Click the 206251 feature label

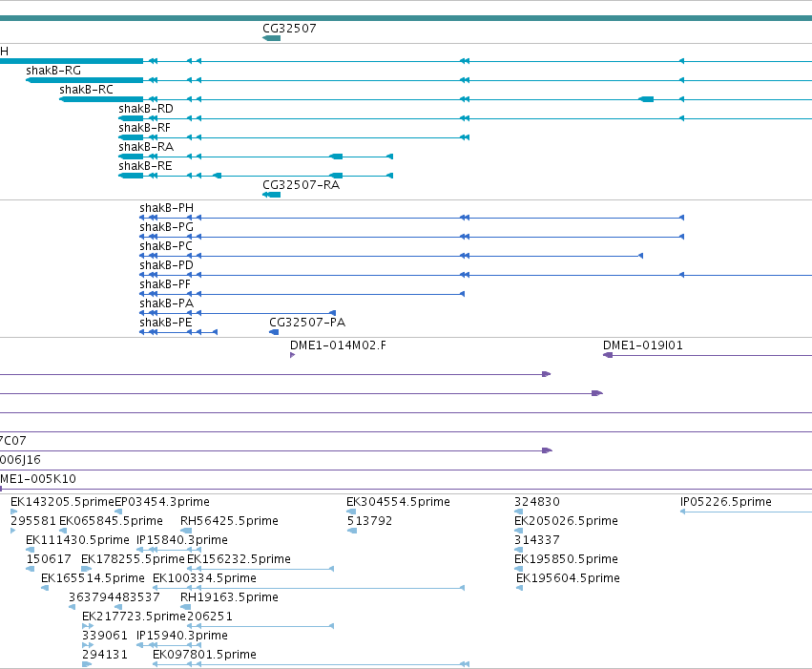point(210,617)
